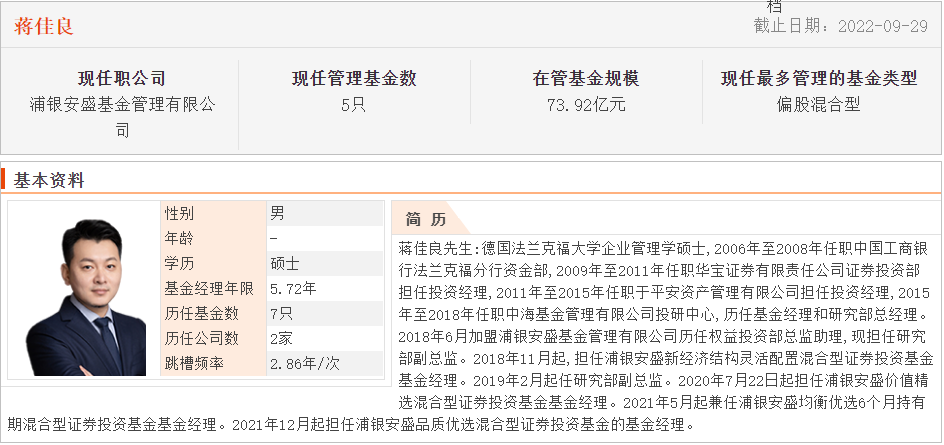Click the value 2.86年/次
The height and width of the screenshot is (445, 944).
coord(305,364)
